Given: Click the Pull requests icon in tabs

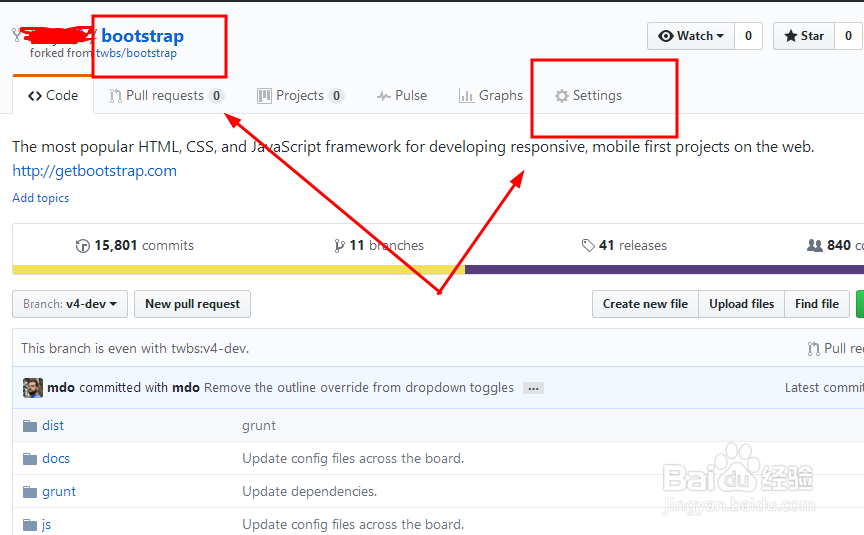Looking at the screenshot, I should pos(115,96).
